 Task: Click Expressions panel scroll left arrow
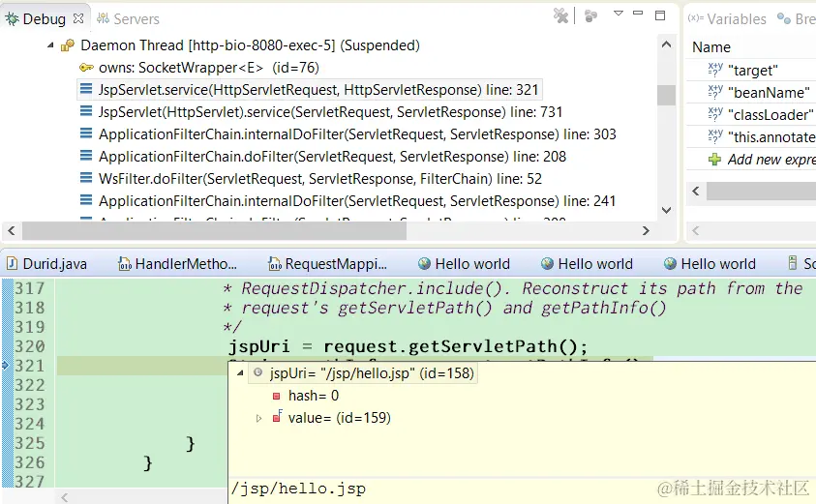point(696,192)
